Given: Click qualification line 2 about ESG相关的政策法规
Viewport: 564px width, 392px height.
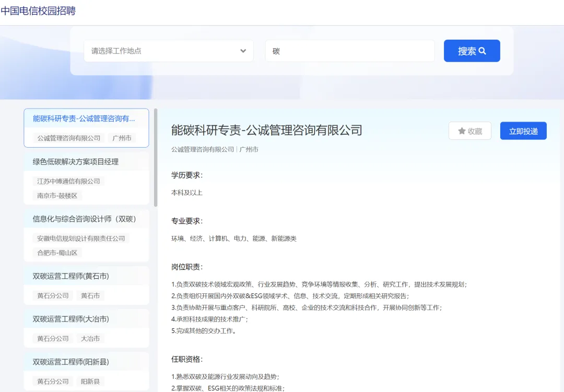Looking at the screenshot, I should pos(228,388).
